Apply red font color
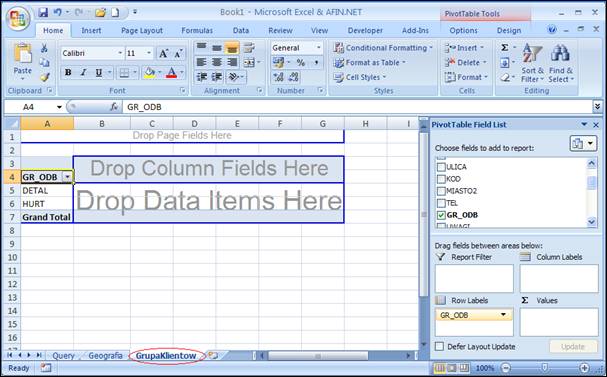 point(171,72)
